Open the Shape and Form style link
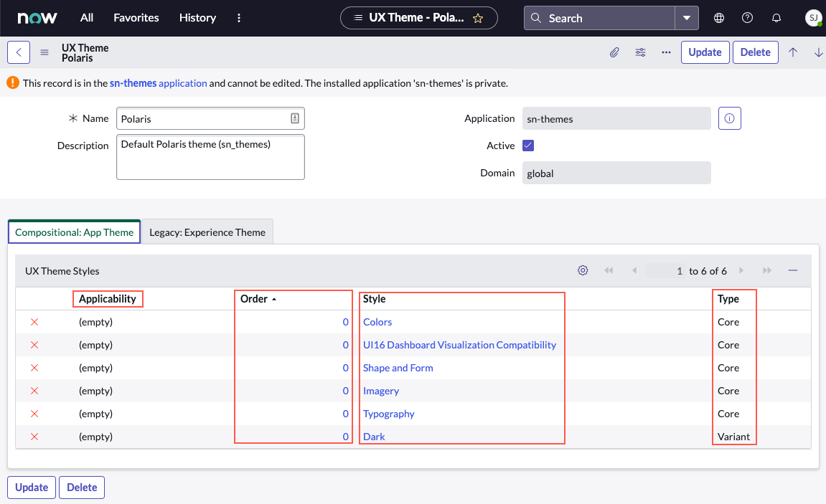 point(398,368)
